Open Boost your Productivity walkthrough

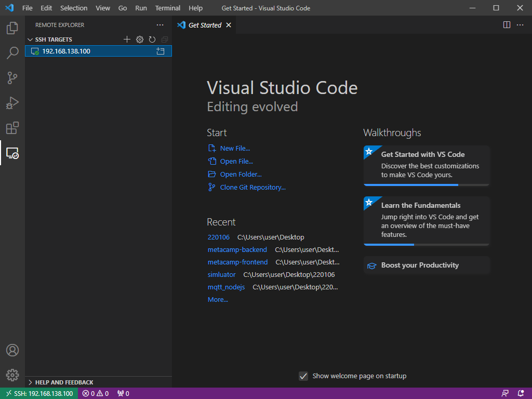[427, 265]
